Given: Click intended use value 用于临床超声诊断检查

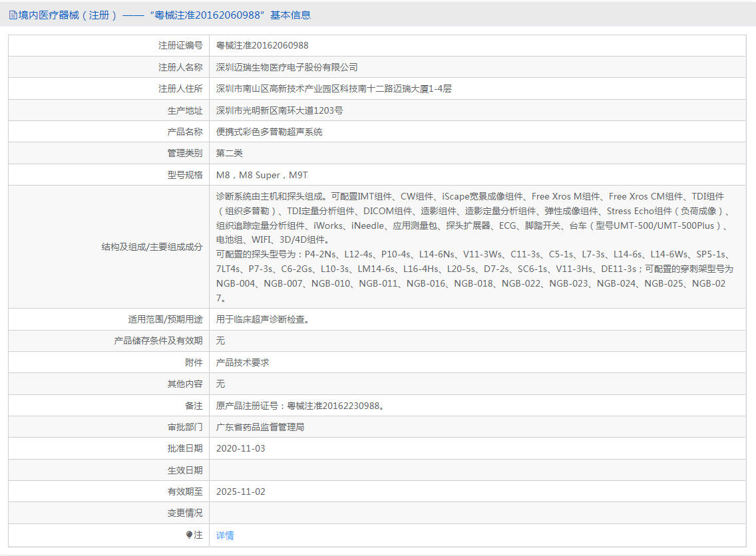Looking at the screenshot, I should 262,319.
